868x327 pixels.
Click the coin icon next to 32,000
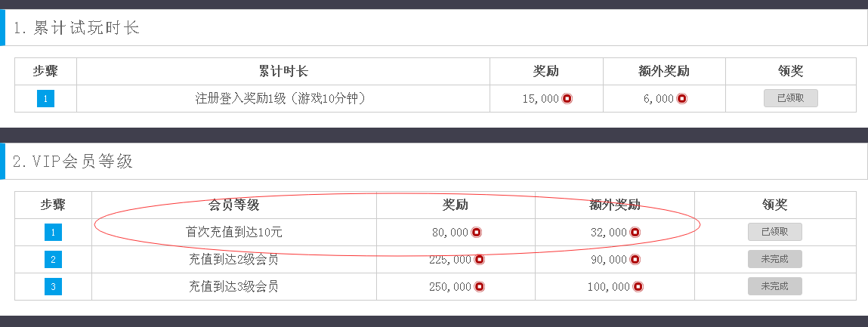coord(635,233)
